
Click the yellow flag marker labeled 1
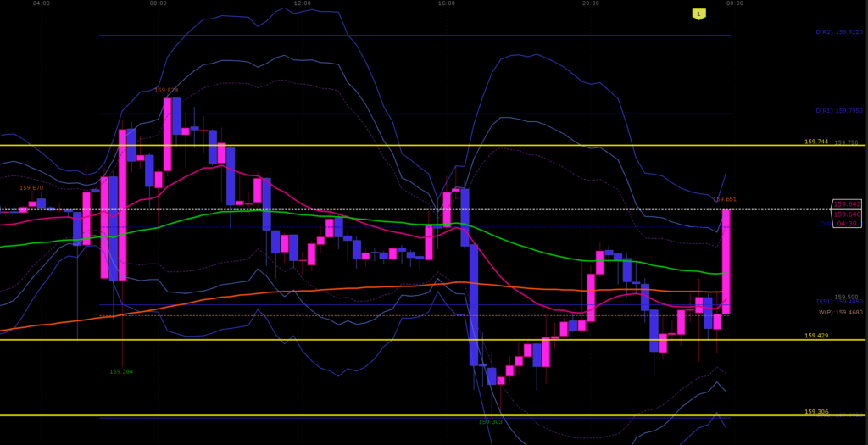pyautogui.click(x=698, y=14)
